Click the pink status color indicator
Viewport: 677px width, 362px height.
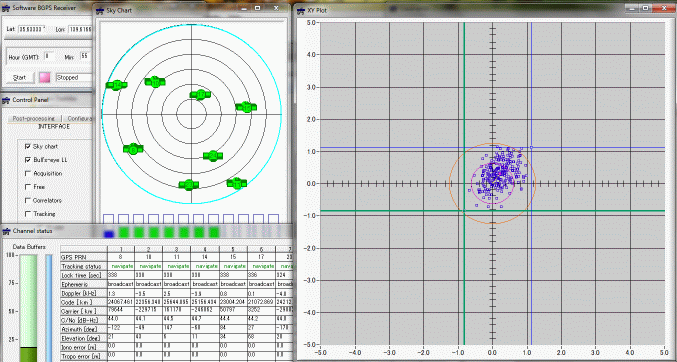[x=45, y=77]
